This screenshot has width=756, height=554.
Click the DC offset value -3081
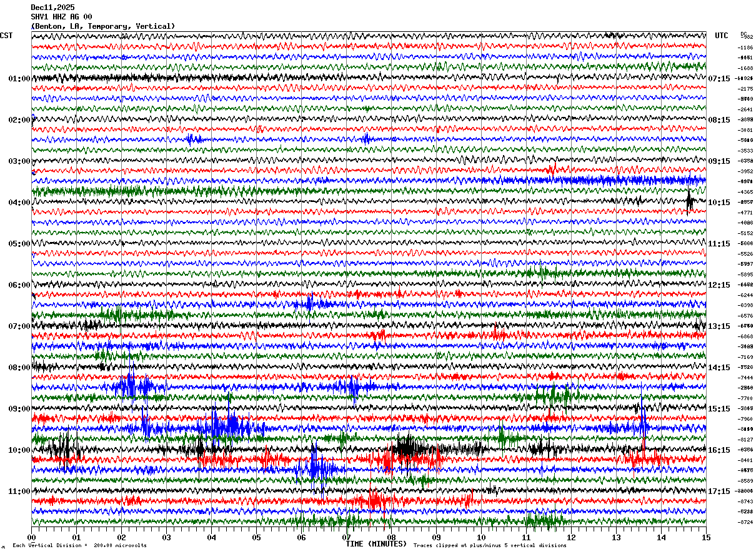tap(746, 130)
